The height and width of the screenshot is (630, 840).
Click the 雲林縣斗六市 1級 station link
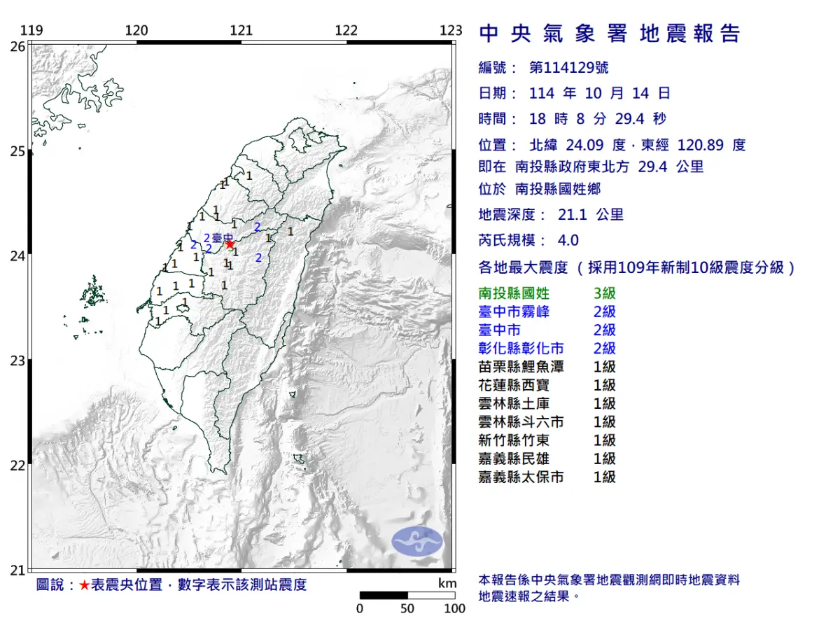tap(547, 421)
